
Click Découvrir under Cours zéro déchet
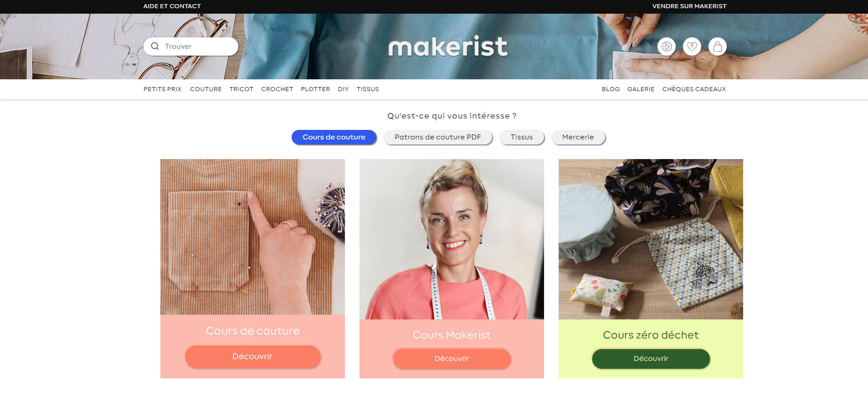651,359
